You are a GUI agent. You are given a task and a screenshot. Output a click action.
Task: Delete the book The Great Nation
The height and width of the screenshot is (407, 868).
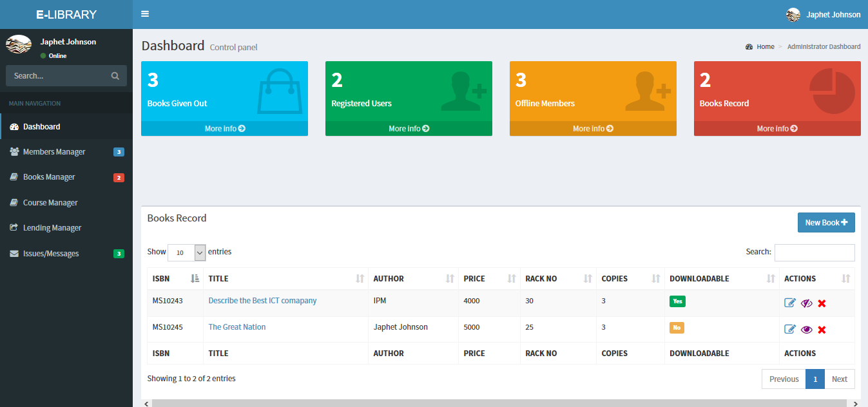coord(822,330)
